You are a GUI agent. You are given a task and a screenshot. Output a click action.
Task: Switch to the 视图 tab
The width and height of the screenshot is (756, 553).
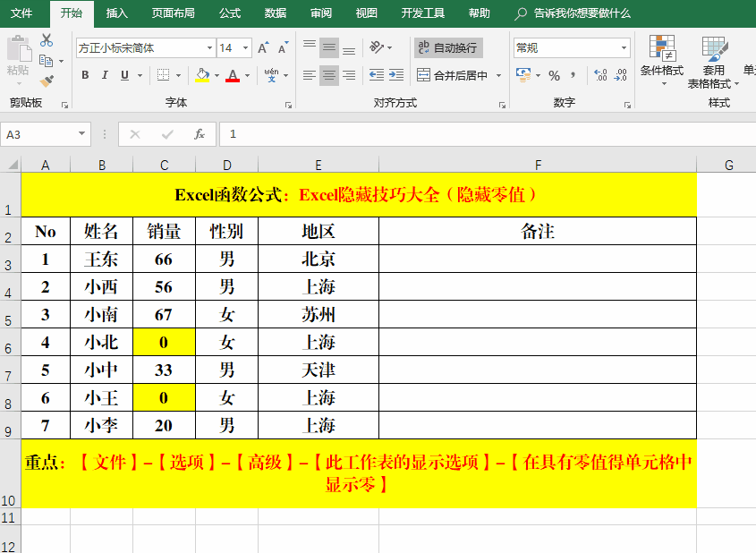click(367, 13)
